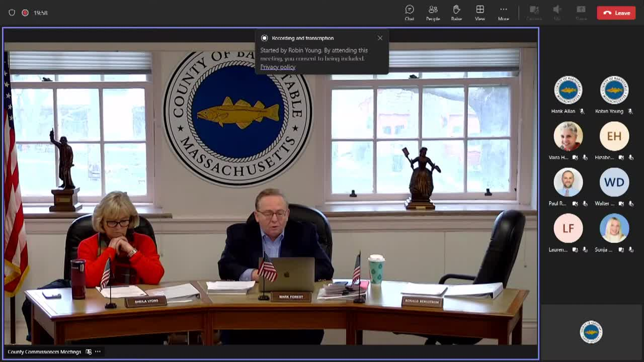This screenshot has height=362, width=644.
Task: Select the LF initials avatar
Action: (568, 228)
